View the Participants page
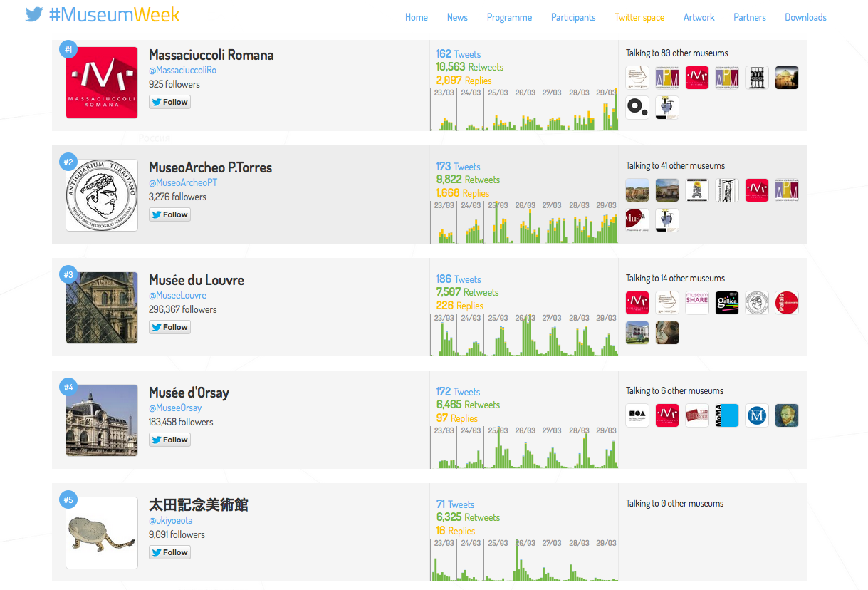868x590 pixels. click(x=573, y=17)
